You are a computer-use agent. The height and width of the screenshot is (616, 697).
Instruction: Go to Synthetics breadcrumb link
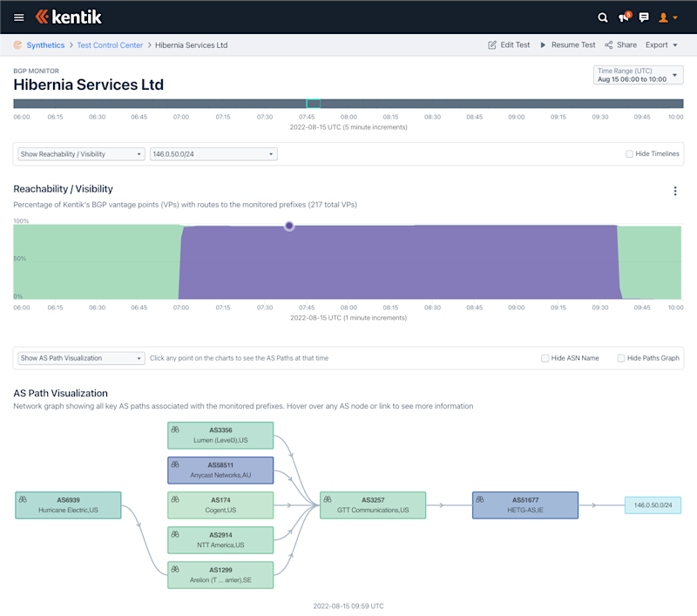[x=45, y=45]
